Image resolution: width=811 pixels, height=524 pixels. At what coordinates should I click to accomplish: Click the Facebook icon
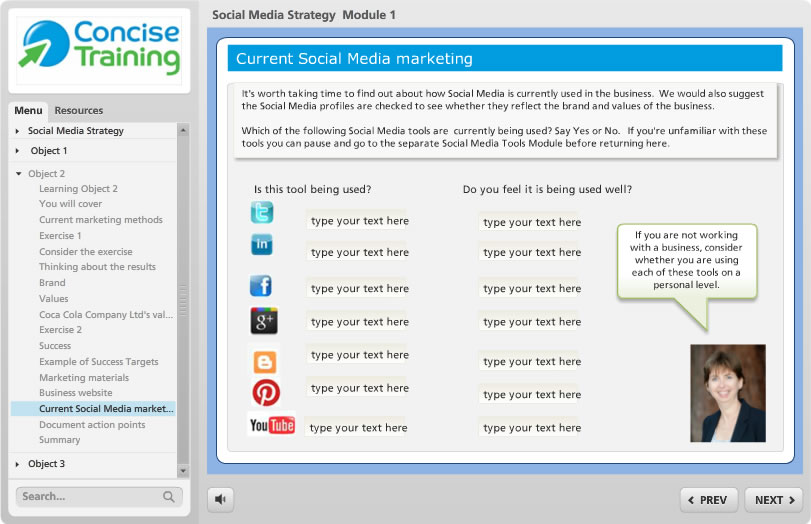261,286
